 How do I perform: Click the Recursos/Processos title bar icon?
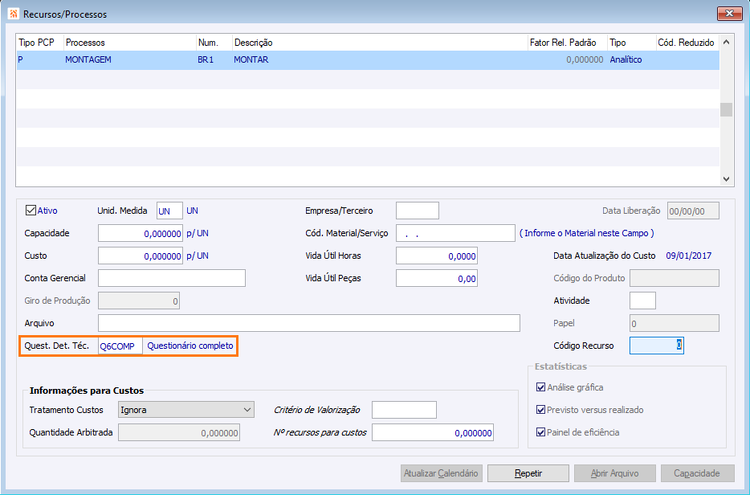coord(13,13)
